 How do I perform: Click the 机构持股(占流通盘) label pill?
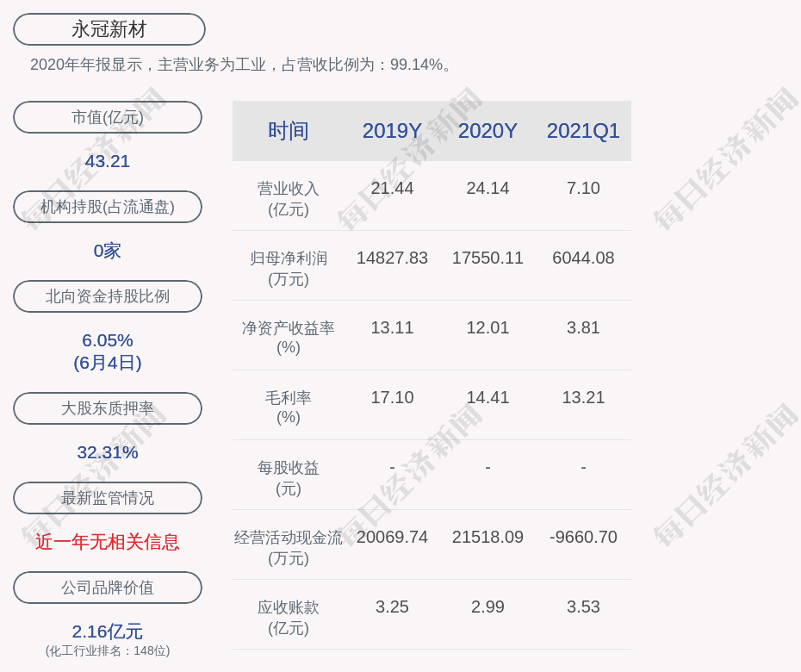[x=108, y=207]
